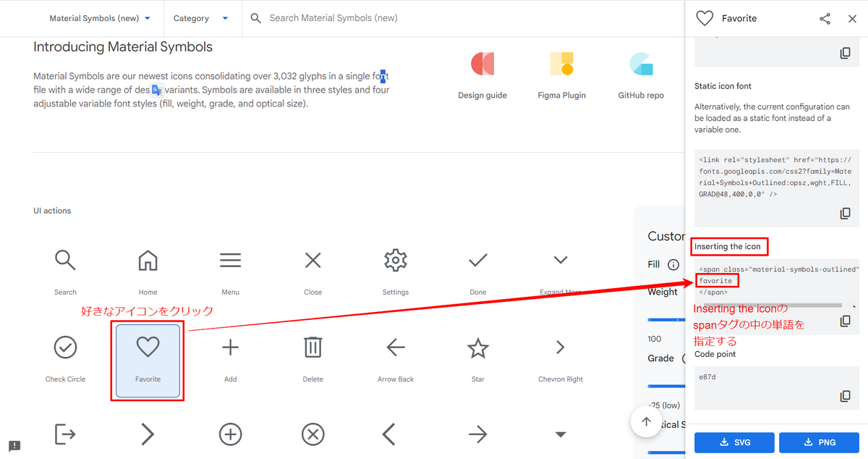Viewport: 868px width, 459px height.
Task: Open the feedback icon at bottom left
Action: (14, 445)
